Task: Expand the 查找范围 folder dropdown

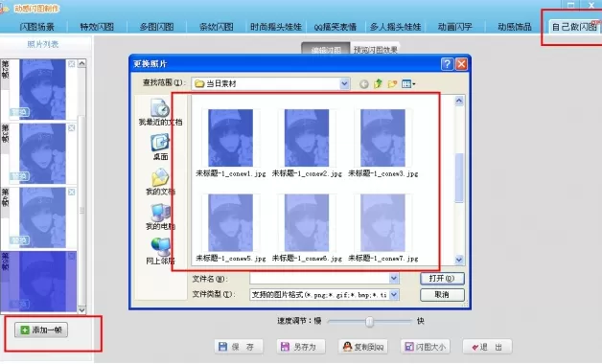Action: click(x=344, y=83)
